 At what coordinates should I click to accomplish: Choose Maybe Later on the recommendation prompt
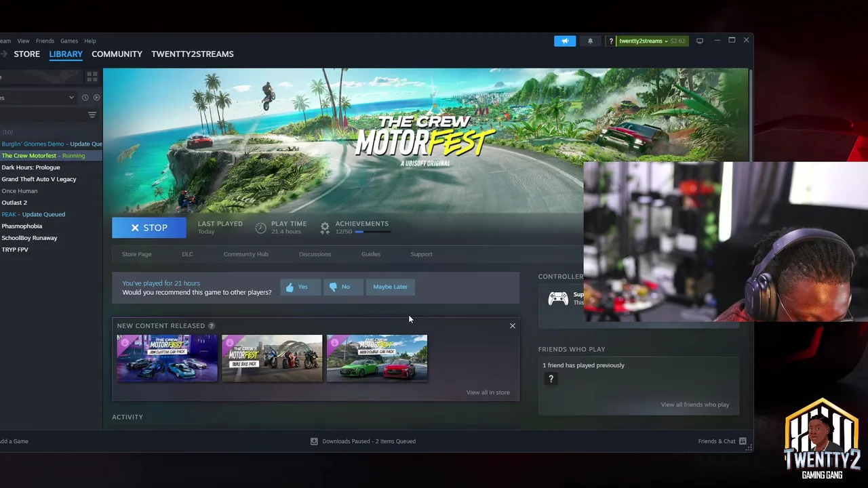pos(391,287)
